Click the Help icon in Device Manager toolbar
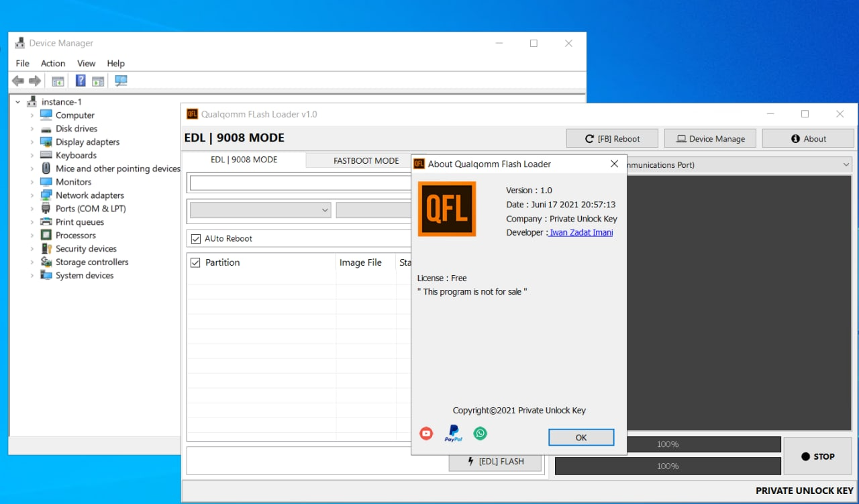 pos(81,81)
